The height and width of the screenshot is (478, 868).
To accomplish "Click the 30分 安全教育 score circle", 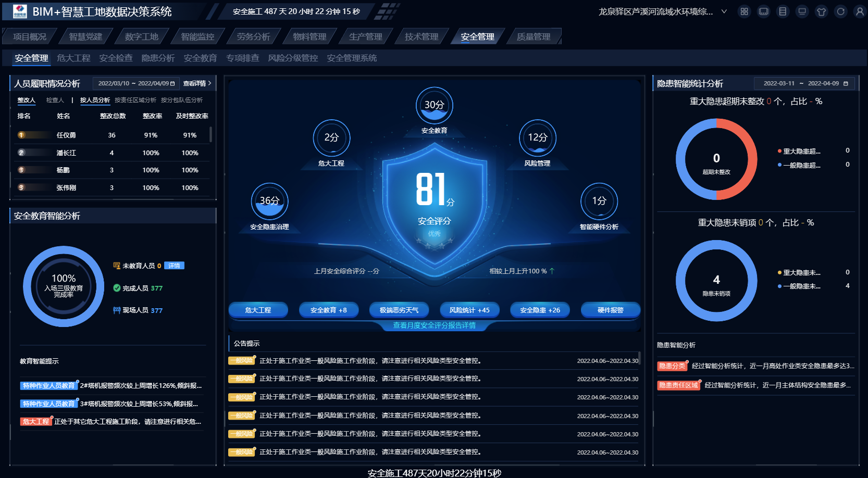I will pyautogui.click(x=434, y=106).
